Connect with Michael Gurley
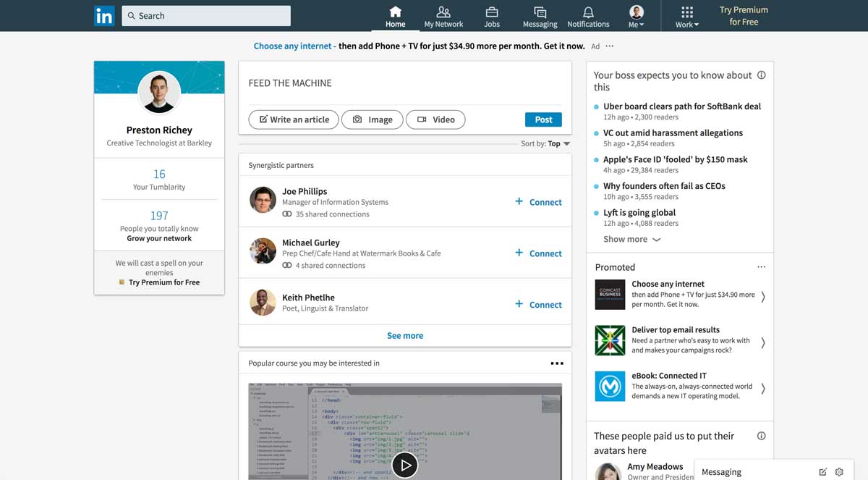This screenshot has height=480, width=868. 538,253
